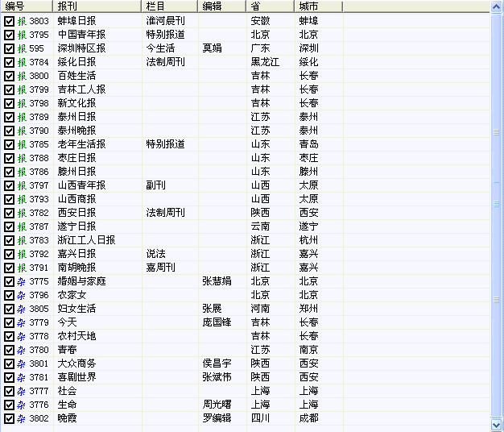Click the blue 杂 icon for row 3805
504x432 pixels.
click(22, 309)
